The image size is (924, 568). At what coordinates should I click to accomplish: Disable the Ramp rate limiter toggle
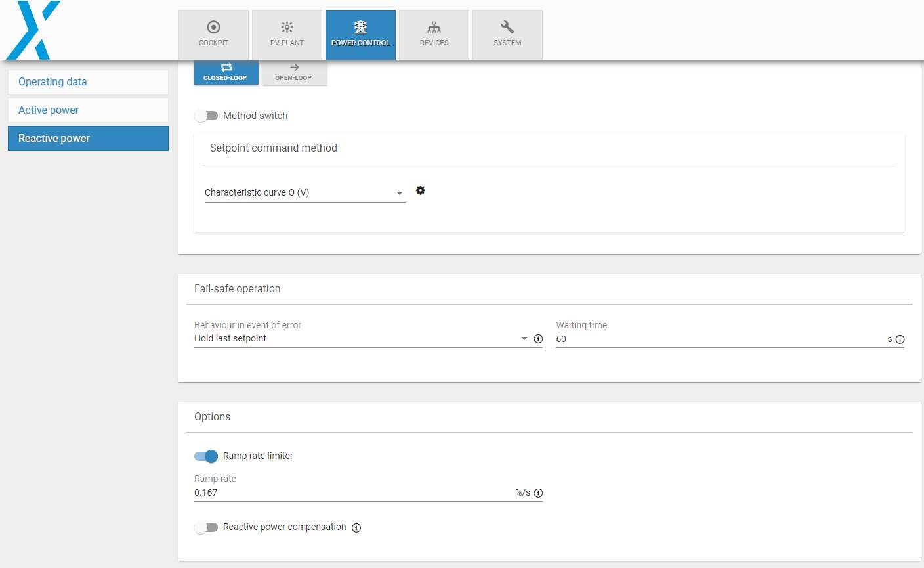pos(206,456)
